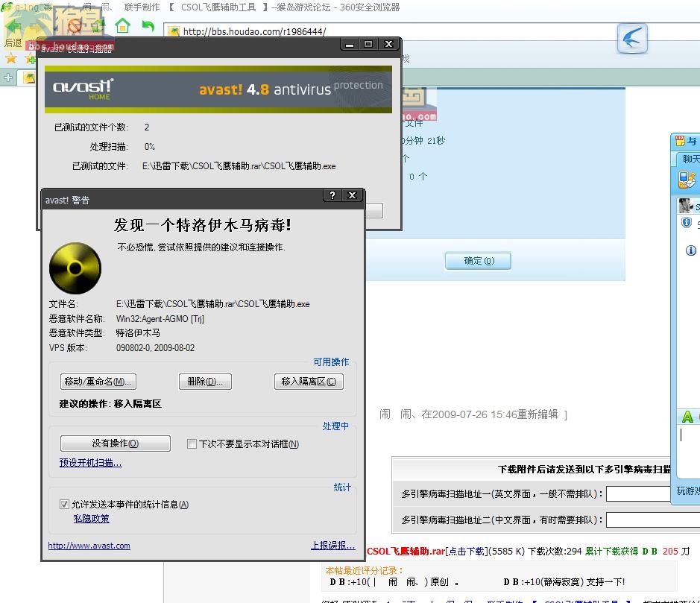Open the 私隐政策 link
Viewport: 700px width, 603px height.
pyautogui.click(x=92, y=519)
